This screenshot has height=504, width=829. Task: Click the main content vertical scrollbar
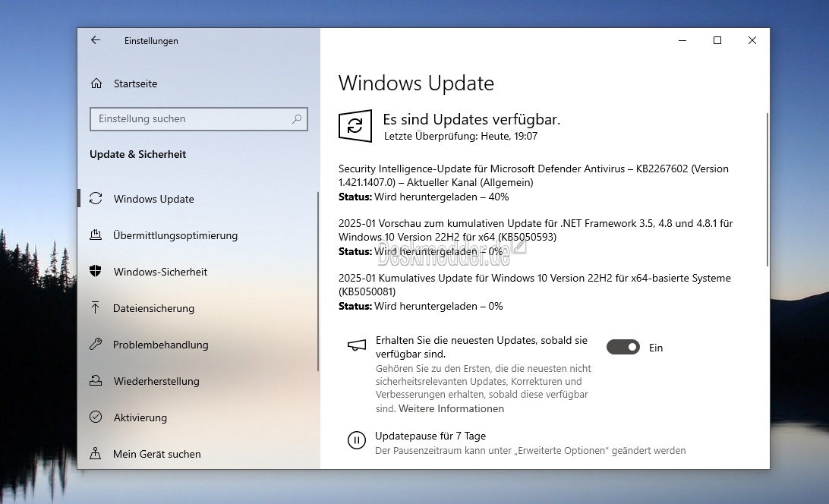click(x=768, y=189)
